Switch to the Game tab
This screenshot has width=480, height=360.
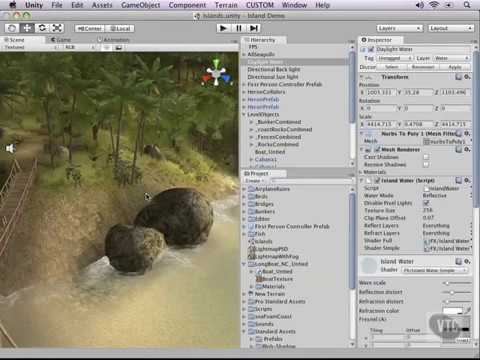[61, 40]
